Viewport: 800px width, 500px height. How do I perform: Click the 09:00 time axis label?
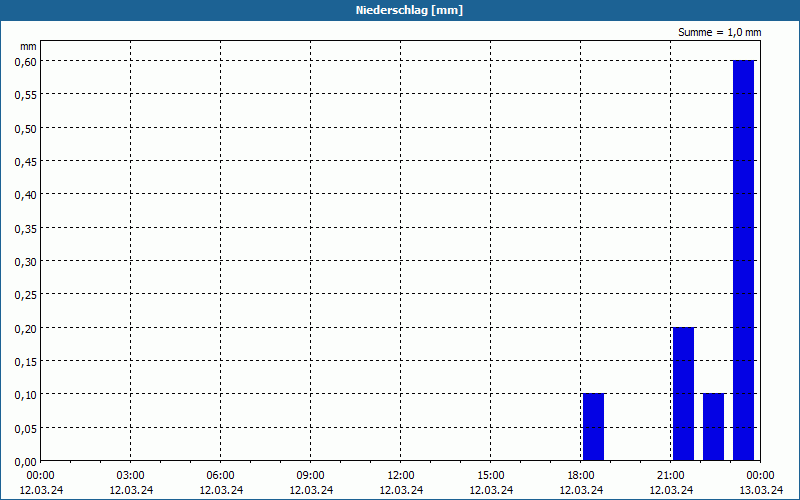point(311,476)
